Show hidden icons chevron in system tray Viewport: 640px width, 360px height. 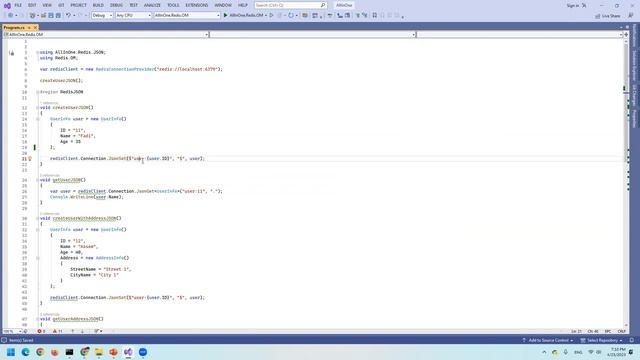544,352
